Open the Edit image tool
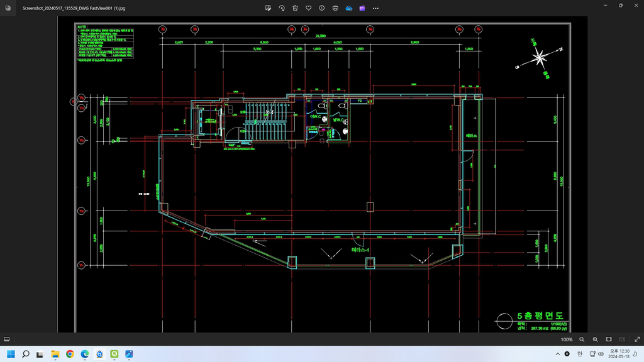This screenshot has width=644, height=362. 268,8
